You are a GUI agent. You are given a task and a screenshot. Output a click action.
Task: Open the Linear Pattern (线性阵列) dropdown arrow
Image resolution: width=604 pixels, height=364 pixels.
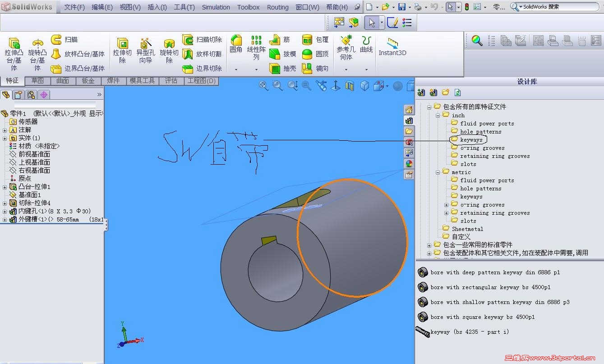tap(256, 69)
